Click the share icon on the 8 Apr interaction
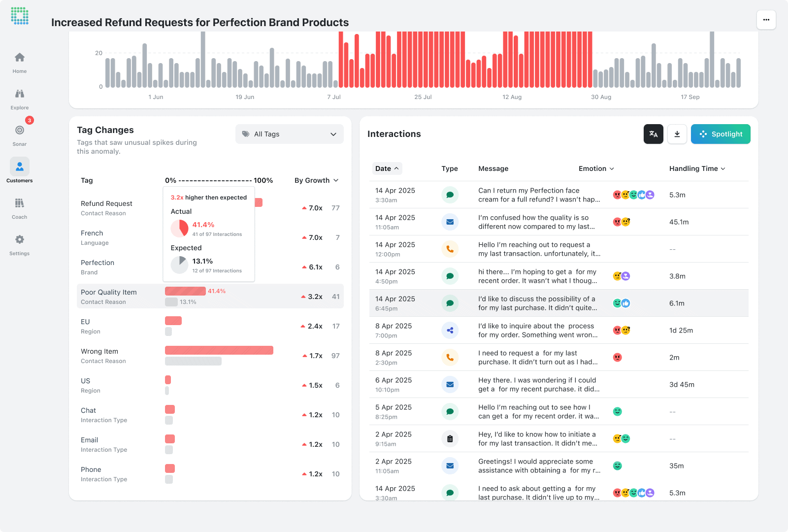This screenshot has width=788, height=532. (x=450, y=330)
